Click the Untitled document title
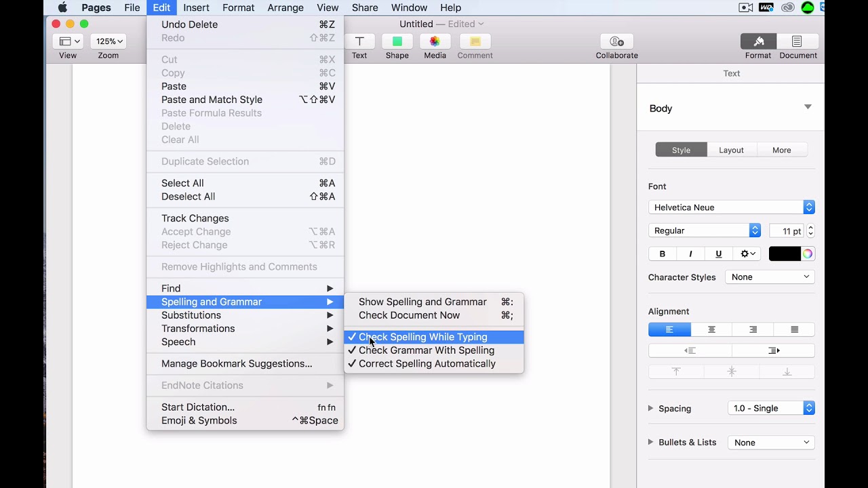868x488 pixels. 416,24
